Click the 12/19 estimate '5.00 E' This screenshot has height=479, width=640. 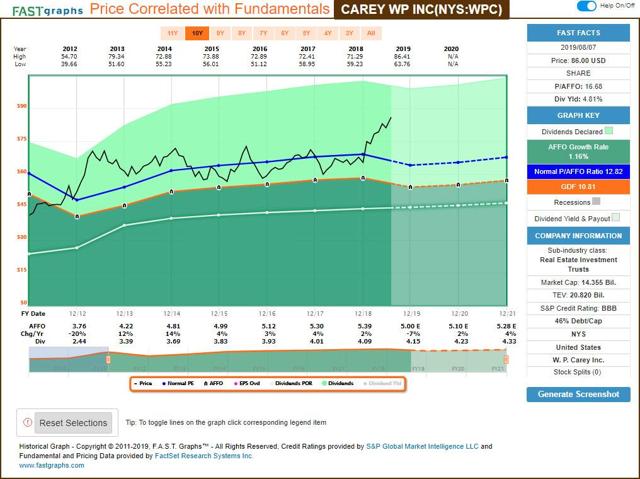(410, 326)
